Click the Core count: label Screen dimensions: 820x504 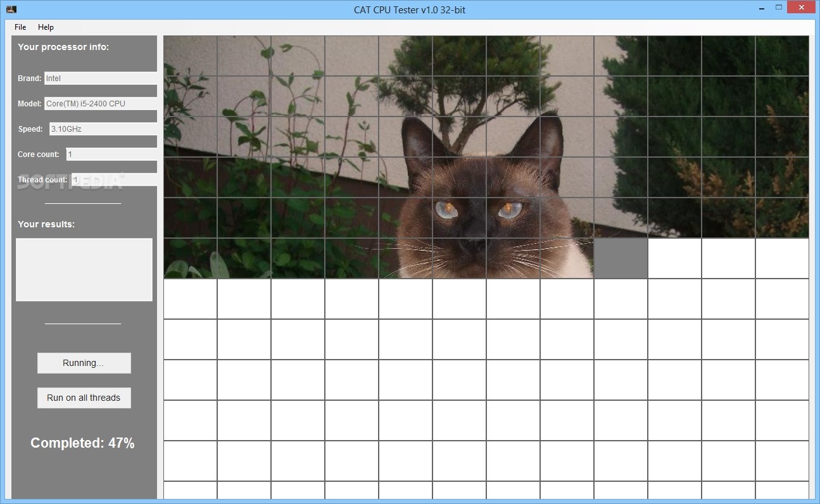pyautogui.click(x=39, y=154)
